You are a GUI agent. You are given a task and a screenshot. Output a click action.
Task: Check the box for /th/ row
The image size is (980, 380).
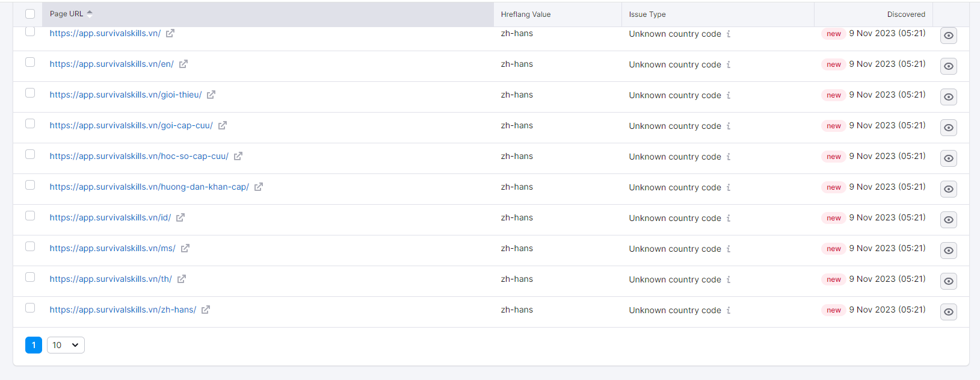(30, 277)
